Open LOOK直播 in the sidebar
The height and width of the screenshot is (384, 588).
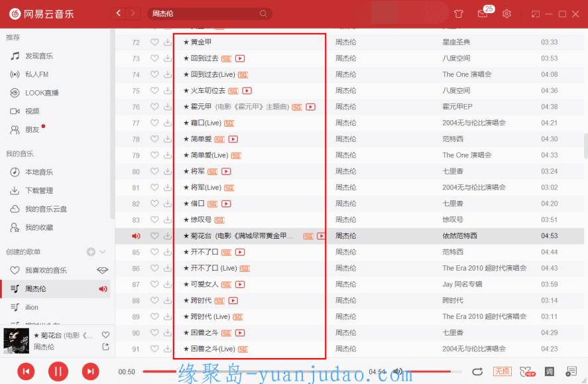click(x=34, y=93)
